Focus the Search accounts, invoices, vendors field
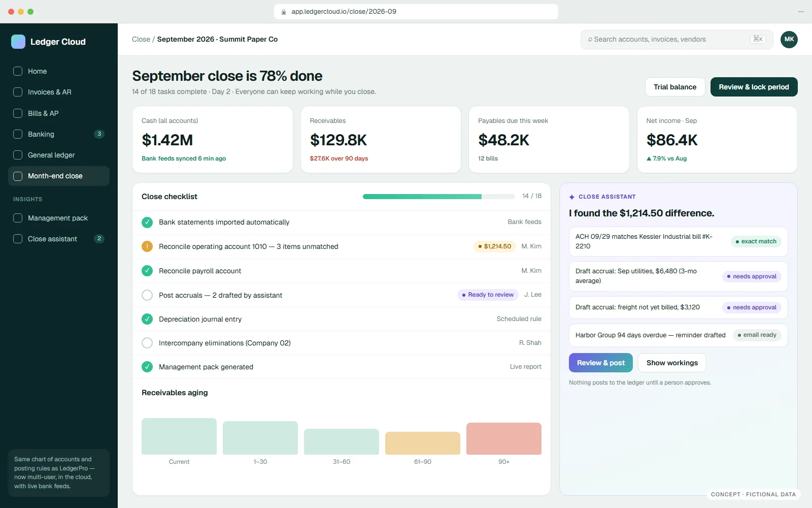Viewport: 812px width, 508px height. 676,39
